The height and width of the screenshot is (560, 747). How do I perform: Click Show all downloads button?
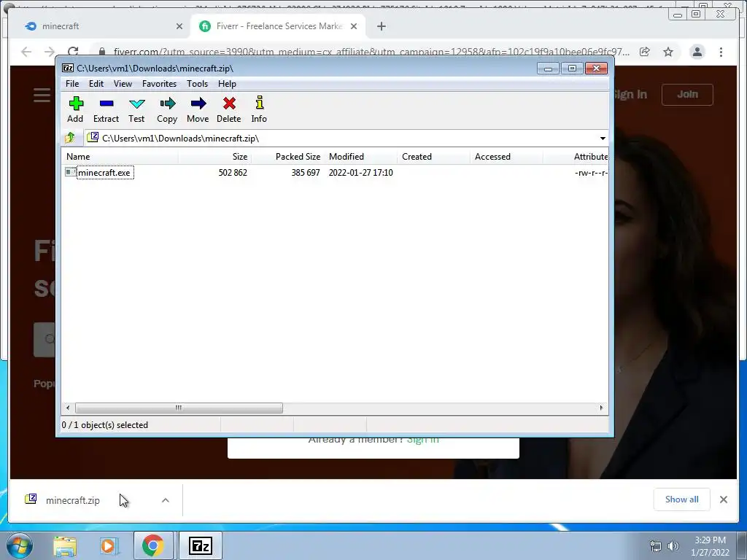(x=682, y=499)
